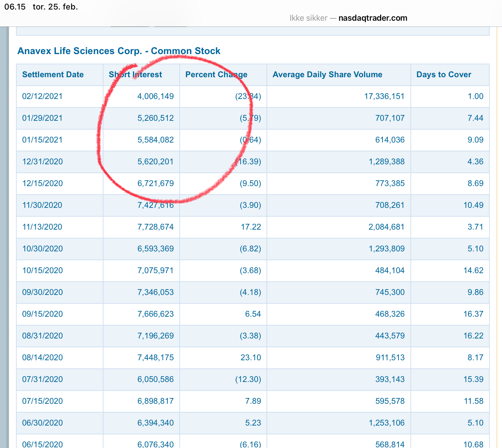Select the Anavex Life Sciences Corp. title

pos(119,51)
